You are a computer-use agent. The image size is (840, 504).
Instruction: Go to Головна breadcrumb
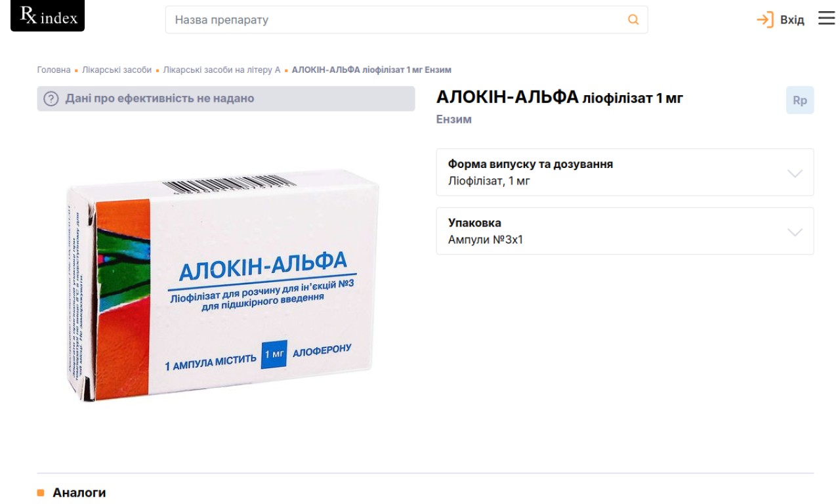coord(54,70)
